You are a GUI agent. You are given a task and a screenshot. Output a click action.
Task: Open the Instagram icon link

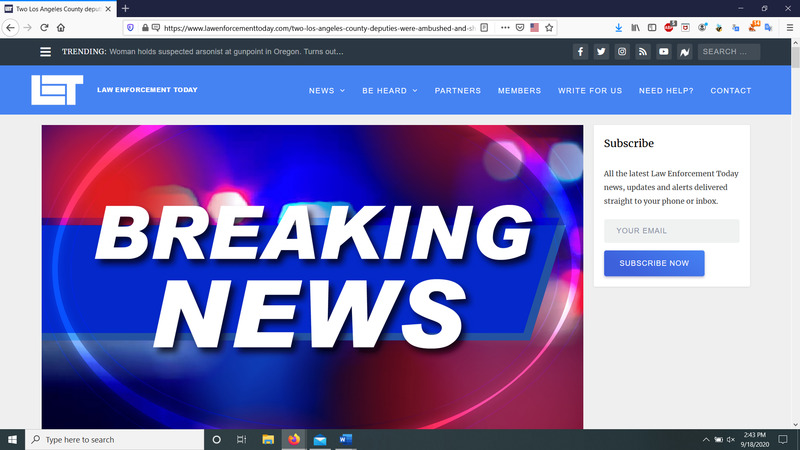point(622,52)
